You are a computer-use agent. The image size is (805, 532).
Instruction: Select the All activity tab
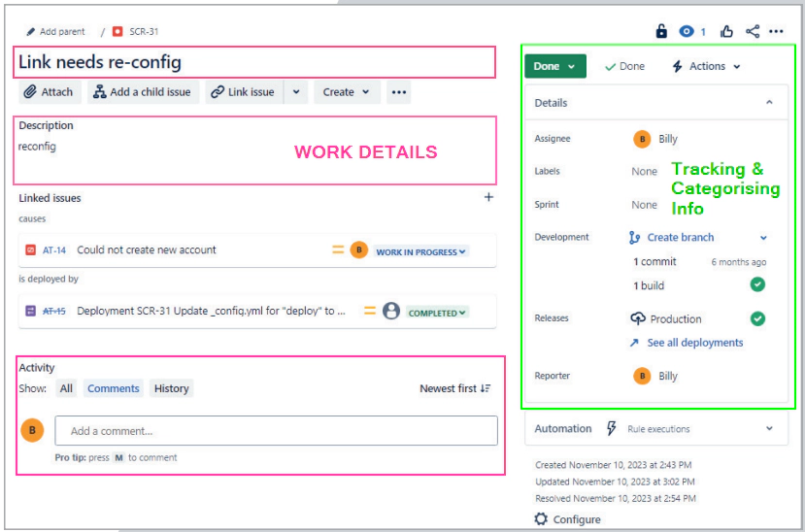click(66, 388)
